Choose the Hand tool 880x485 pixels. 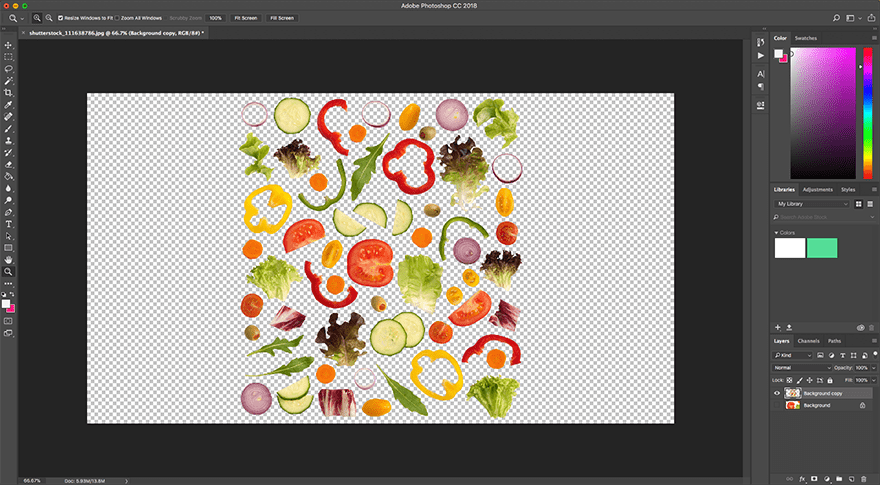click(x=8, y=260)
